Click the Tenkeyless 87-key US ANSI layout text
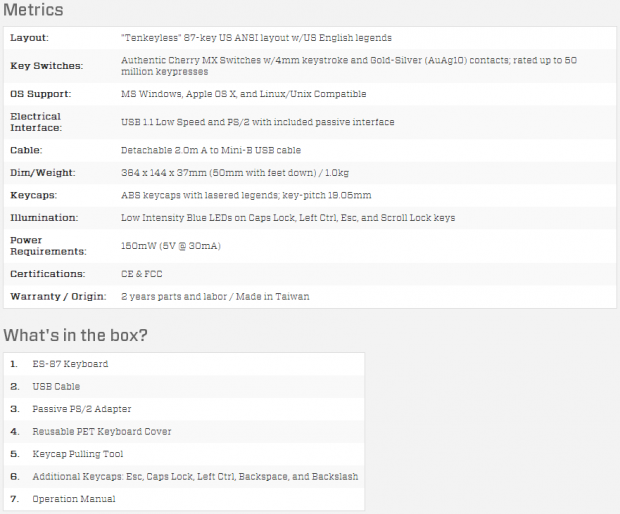Viewport: 620px width, 514px height. pos(256,38)
